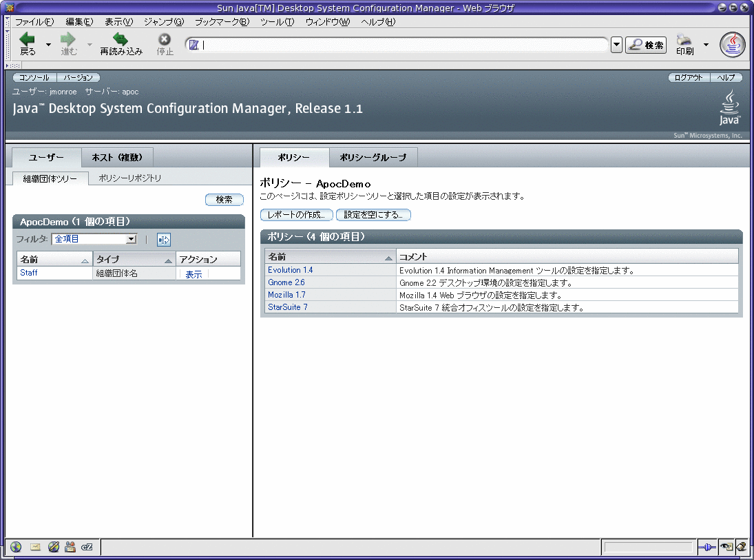Click the cookie privacy eye icon
754x560 pixels.
click(x=726, y=547)
